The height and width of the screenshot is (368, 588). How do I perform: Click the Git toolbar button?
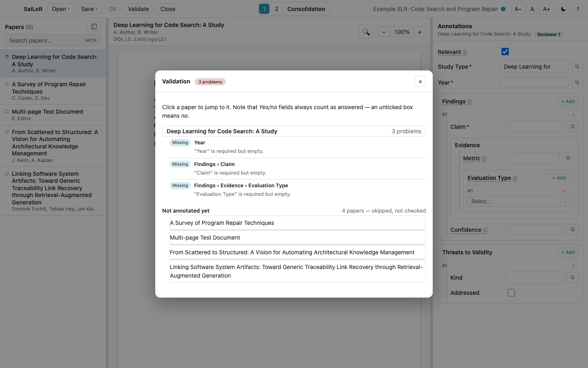click(113, 9)
